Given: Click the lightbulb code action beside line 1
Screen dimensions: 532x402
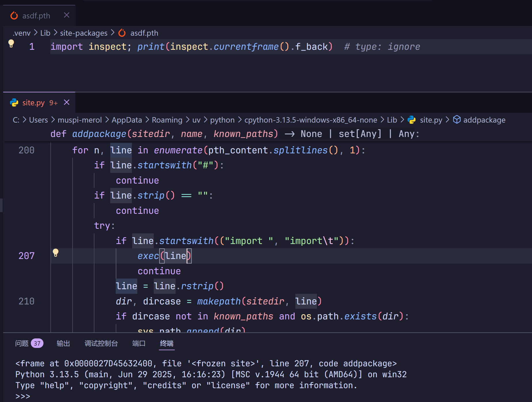Looking at the screenshot, I should tap(11, 43).
